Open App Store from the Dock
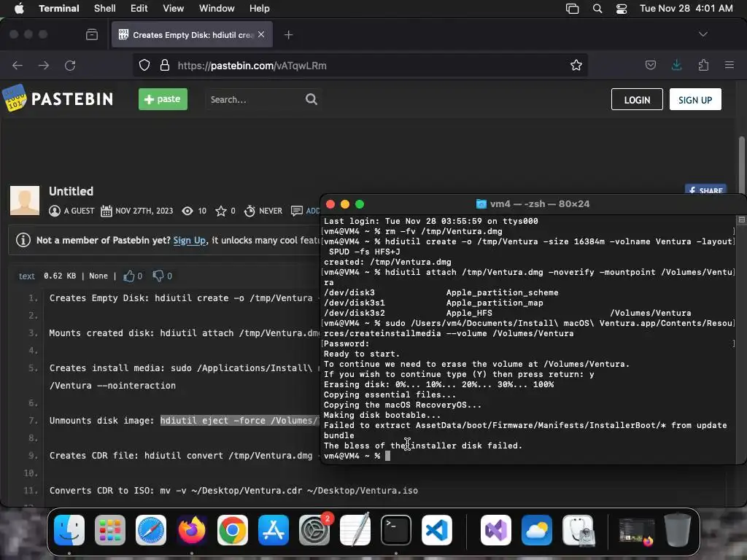 tap(274, 530)
